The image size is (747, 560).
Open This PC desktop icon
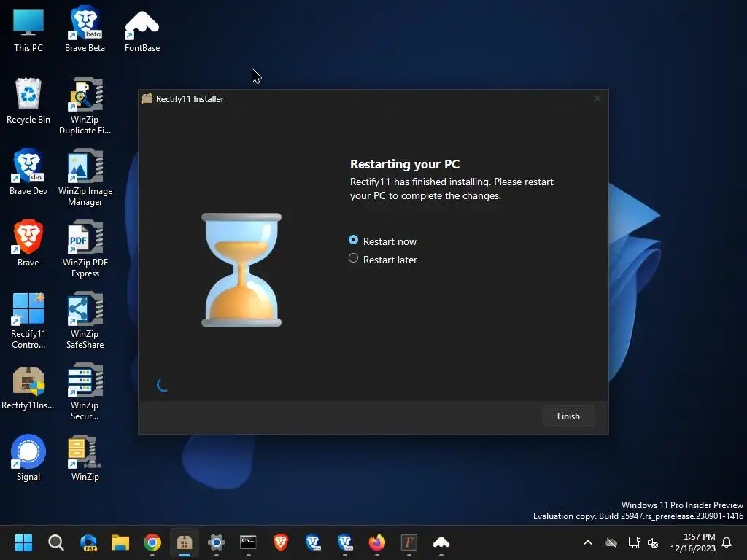tap(28, 31)
